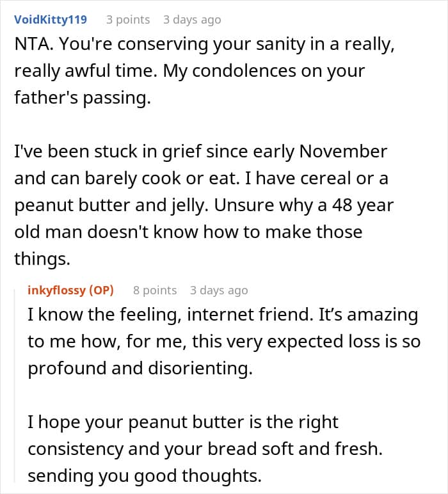This screenshot has width=448, height=494.
Task: Open timestamp on VoidKitty119's comment
Action: pyautogui.click(x=192, y=20)
